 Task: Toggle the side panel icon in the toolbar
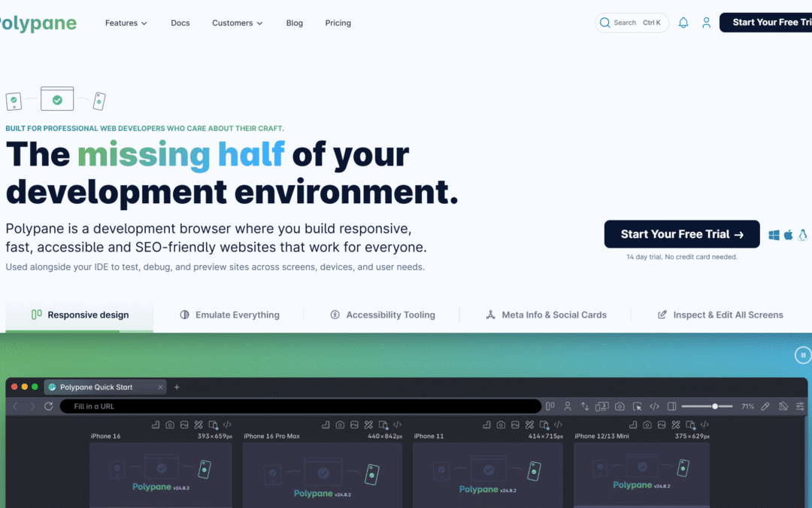671,406
